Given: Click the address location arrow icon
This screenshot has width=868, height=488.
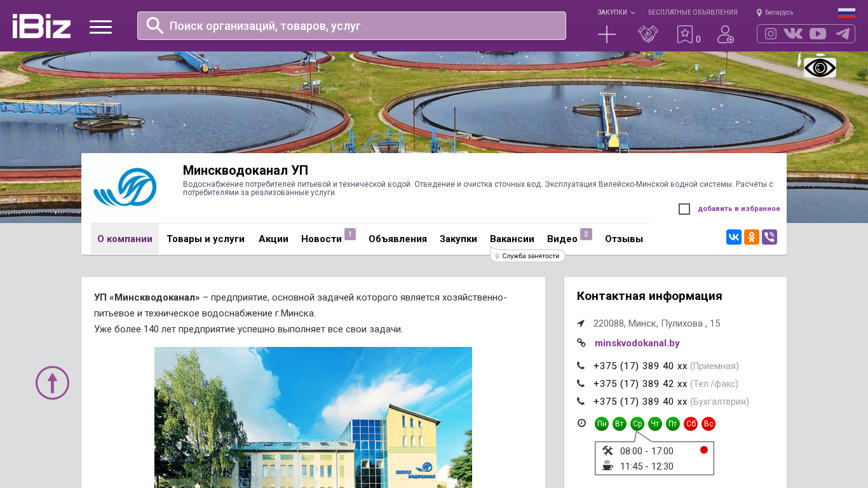Looking at the screenshot, I should (581, 323).
